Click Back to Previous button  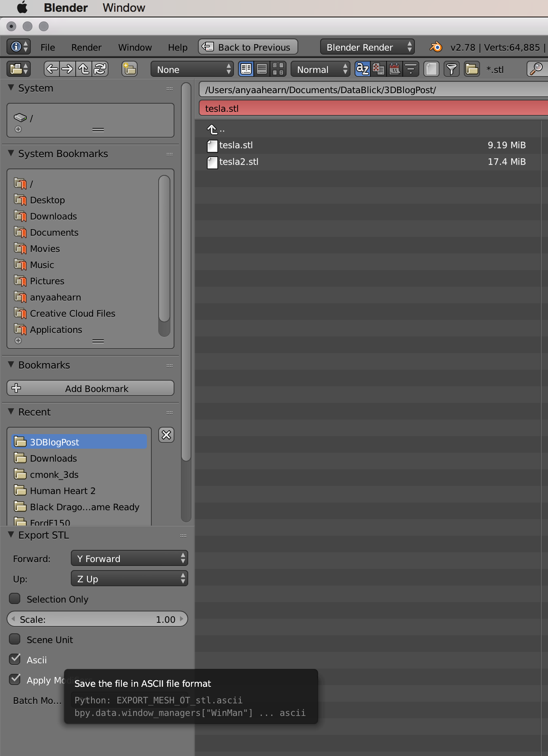(x=248, y=47)
